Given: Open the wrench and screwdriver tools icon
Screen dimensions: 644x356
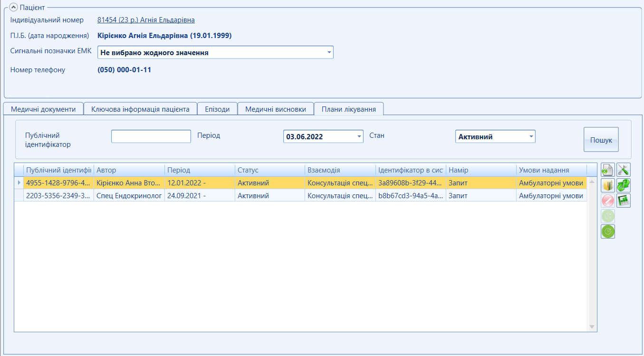Looking at the screenshot, I should click(x=624, y=170).
